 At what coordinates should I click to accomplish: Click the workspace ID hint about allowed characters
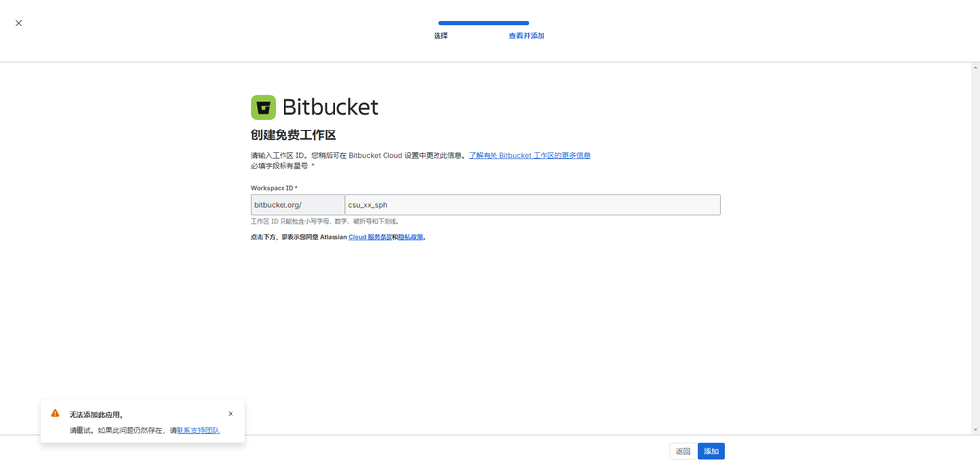click(x=325, y=221)
